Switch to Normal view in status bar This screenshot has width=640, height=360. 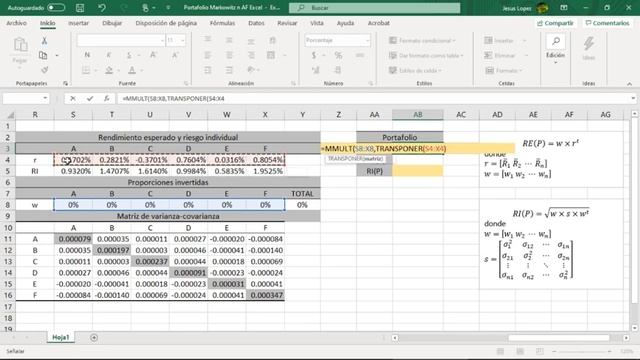pos(500,351)
